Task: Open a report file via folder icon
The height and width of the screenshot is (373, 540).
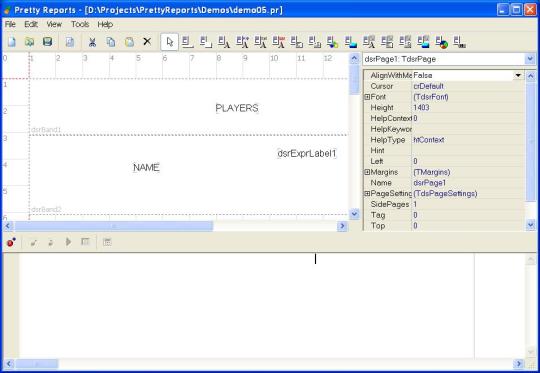Action: [x=30, y=42]
